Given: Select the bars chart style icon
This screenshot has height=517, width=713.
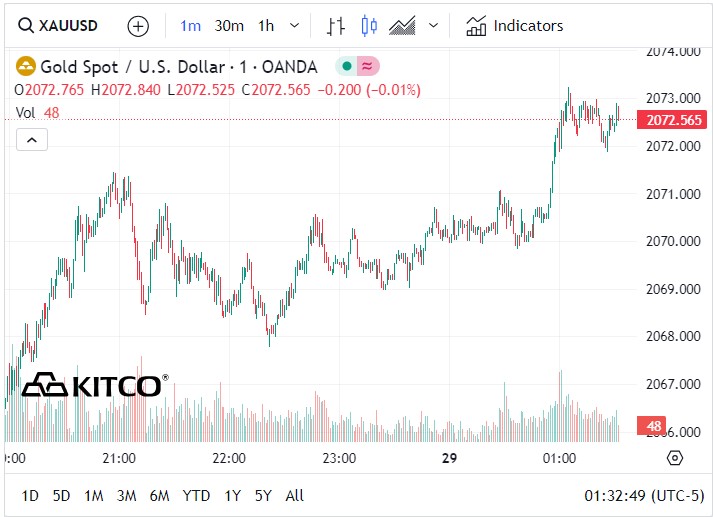Looking at the screenshot, I should (x=336, y=26).
